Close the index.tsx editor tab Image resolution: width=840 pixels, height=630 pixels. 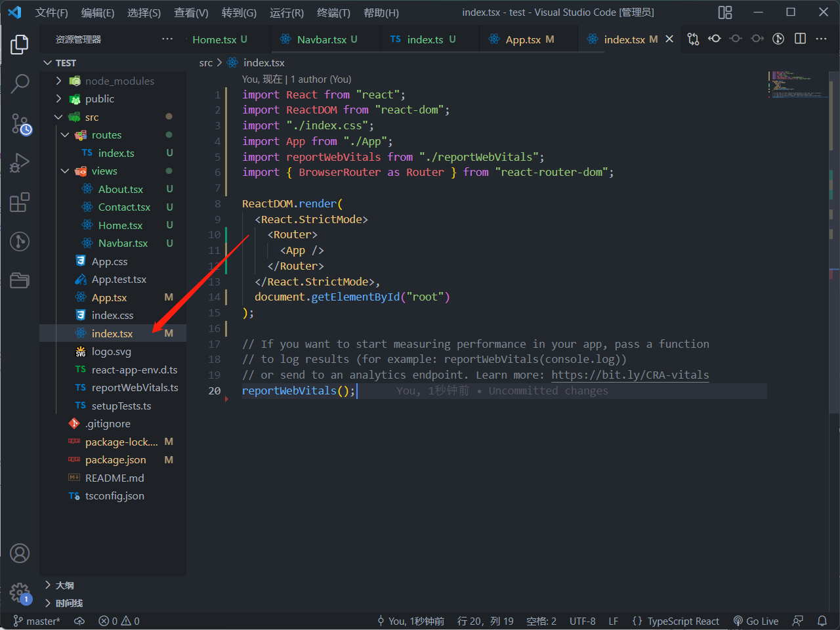pyautogui.click(x=669, y=39)
